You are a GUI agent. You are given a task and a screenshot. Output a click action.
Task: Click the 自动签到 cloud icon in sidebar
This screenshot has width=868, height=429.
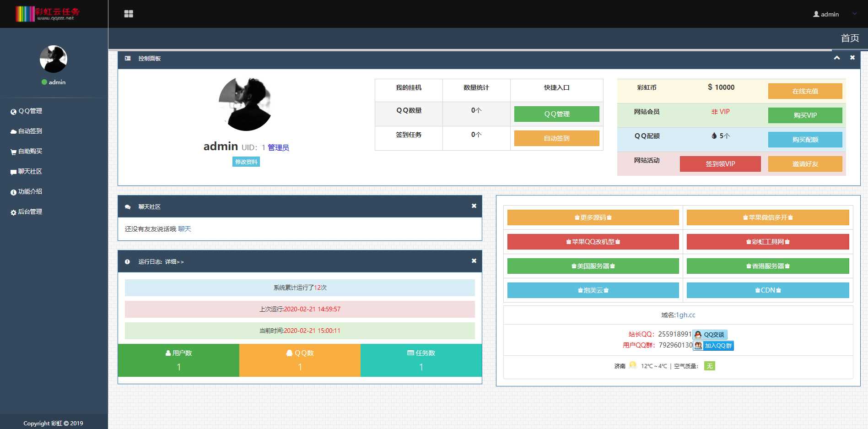(13, 131)
